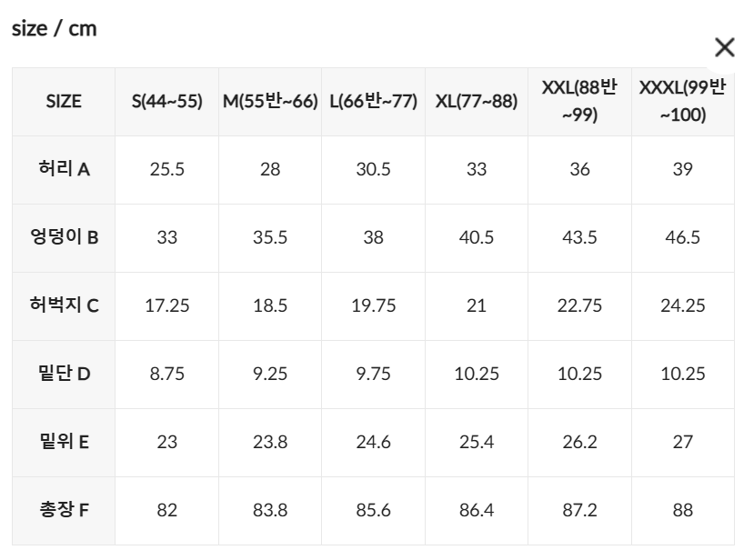Select the S(44~55) size column header
Screen dimensions: 754x560
point(166,102)
